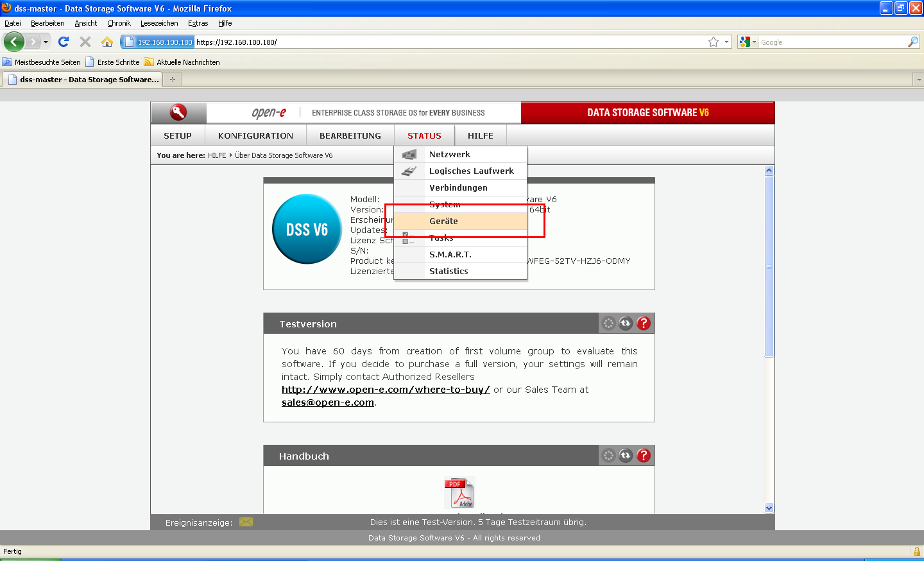Open the SETUP navigation tab
924x561 pixels.
pyautogui.click(x=178, y=135)
